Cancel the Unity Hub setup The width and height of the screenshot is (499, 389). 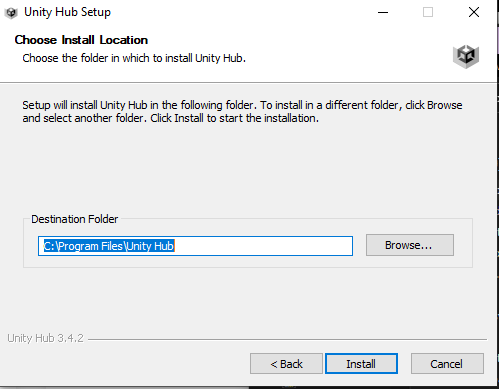tap(447, 364)
